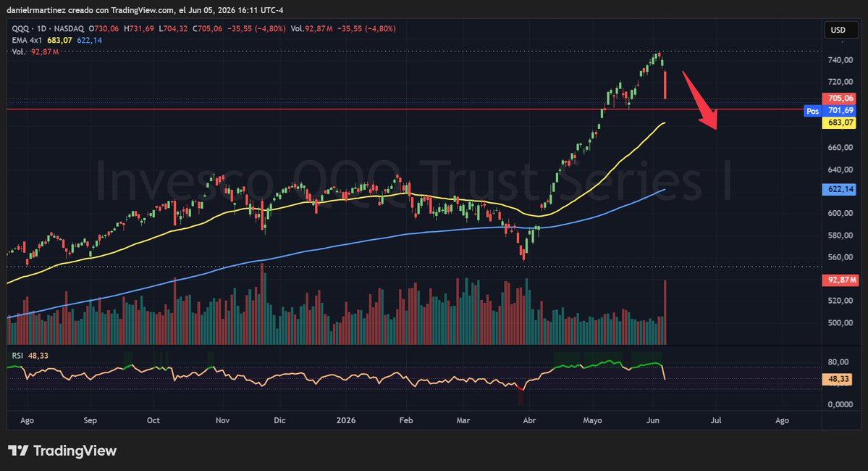Click the Feb label on time axis

point(406,420)
